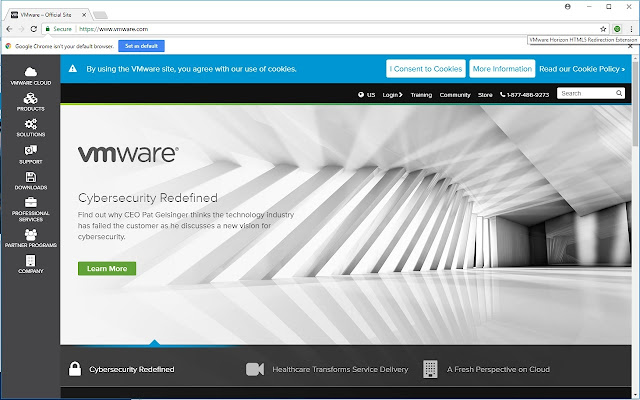This screenshot has height=400, width=640.
Task: Click the More Information button
Action: [502, 69]
